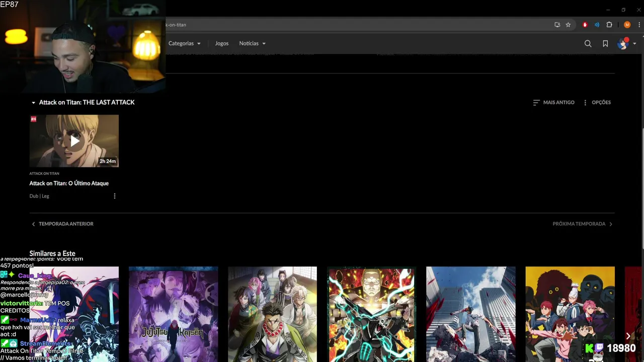Open Chrome three-dot menu
Image resolution: width=644 pixels, height=362 pixels.
pyautogui.click(x=639, y=25)
